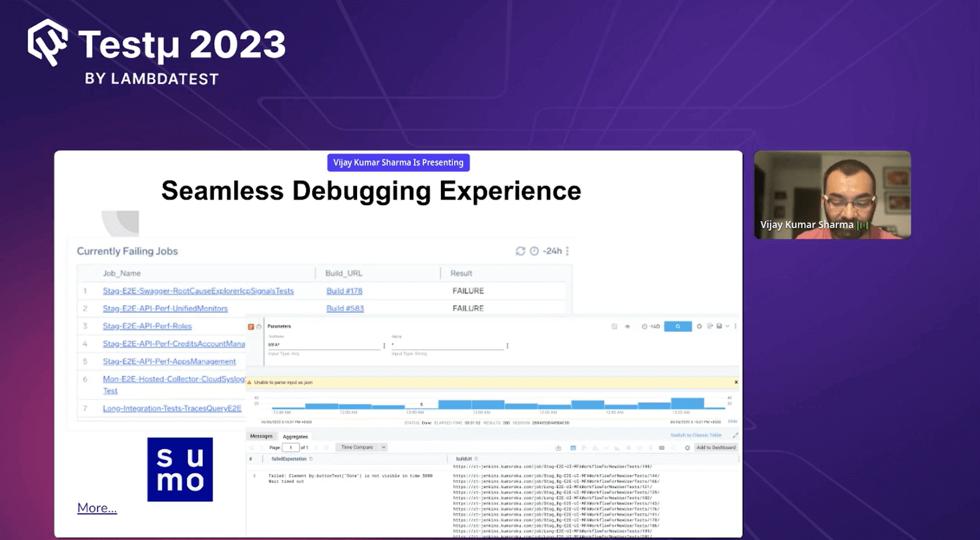Open the search panel three-dot menu
Image resolution: width=980 pixels, height=540 pixels.
click(x=736, y=326)
